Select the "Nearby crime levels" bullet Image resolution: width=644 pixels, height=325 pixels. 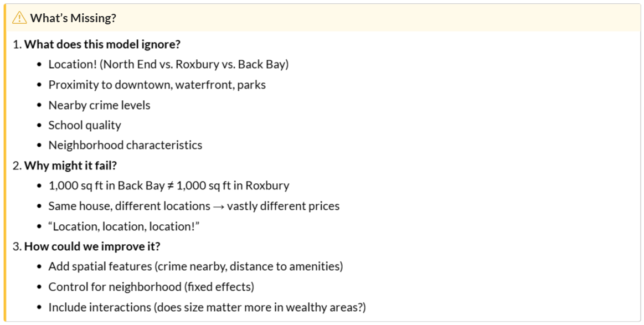99,105
